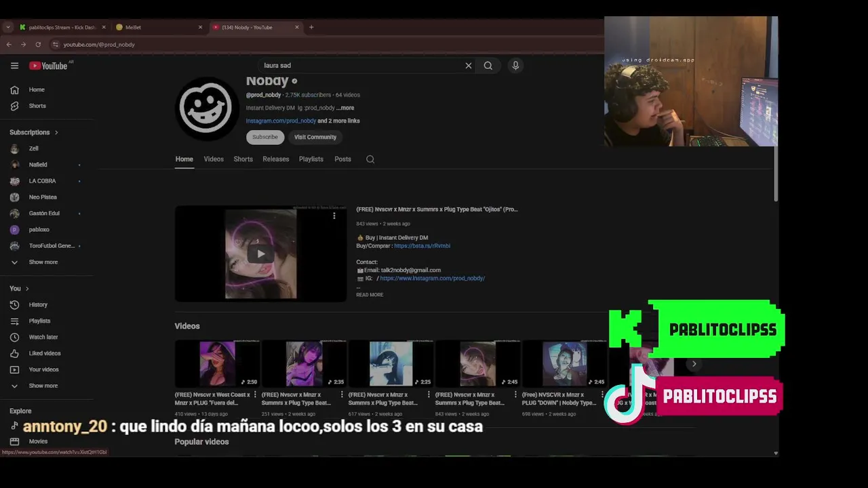The width and height of the screenshot is (868, 488).
Task: Start voice search with the microphone
Action: 515,66
